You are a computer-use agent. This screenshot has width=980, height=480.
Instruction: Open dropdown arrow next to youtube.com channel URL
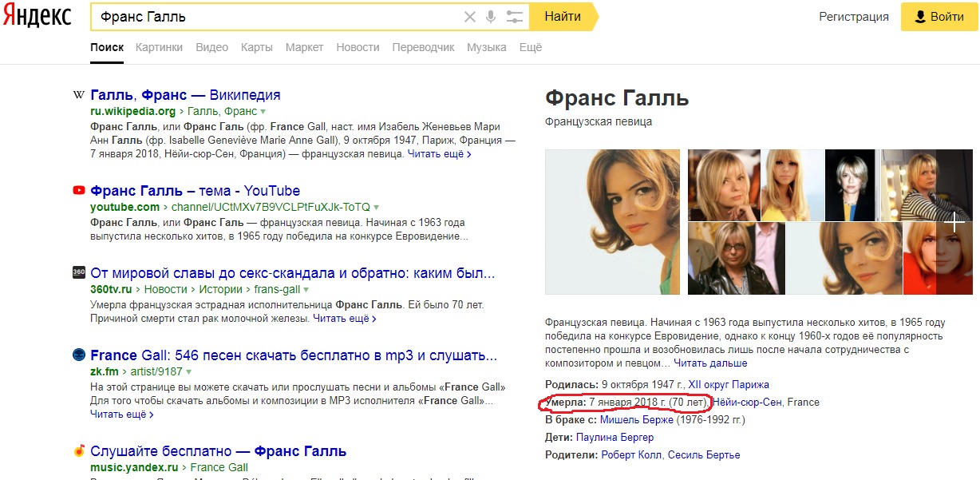[376, 208]
